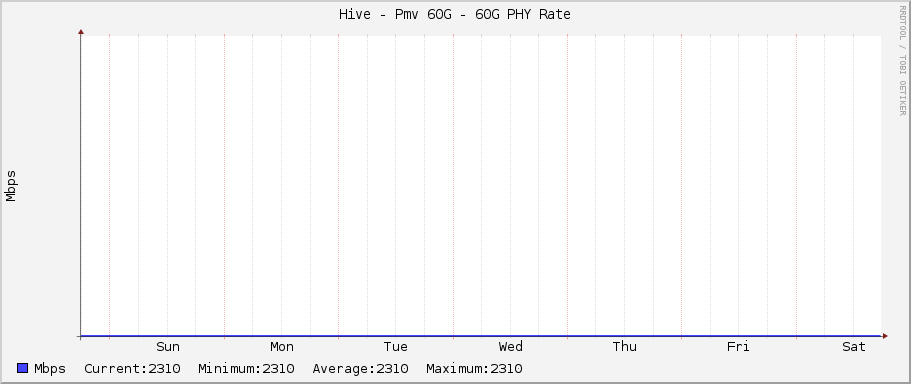911x384 pixels.
Task: Click the 'Sun' x-axis label
Action: pyautogui.click(x=168, y=347)
